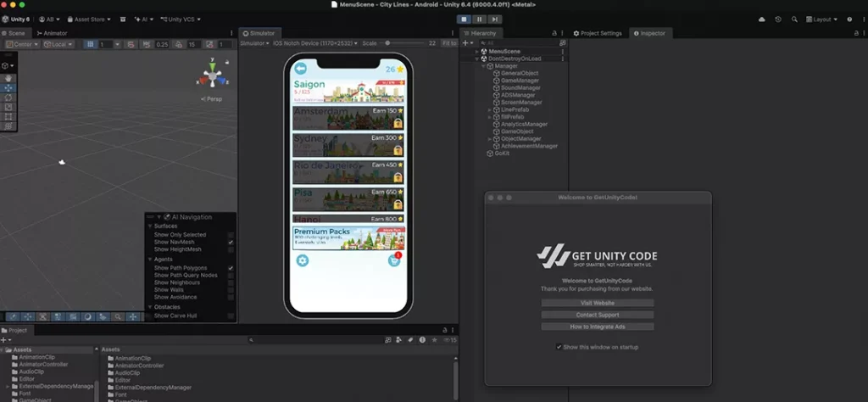The width and height of the screenshot is (868, 402).
Task: Select the Rotate tool in Scene
Action: pyautogui.click(x=8, y=98)
